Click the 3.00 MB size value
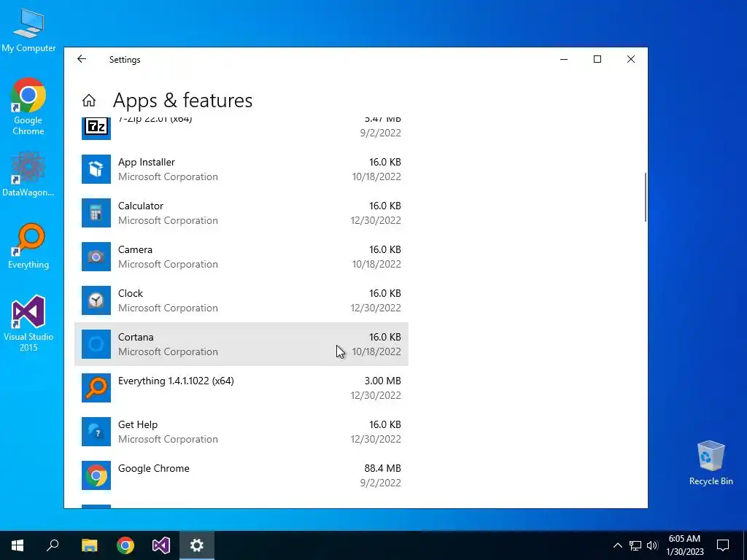This screenshot has height=560, width=747. (x=382, y=381)
